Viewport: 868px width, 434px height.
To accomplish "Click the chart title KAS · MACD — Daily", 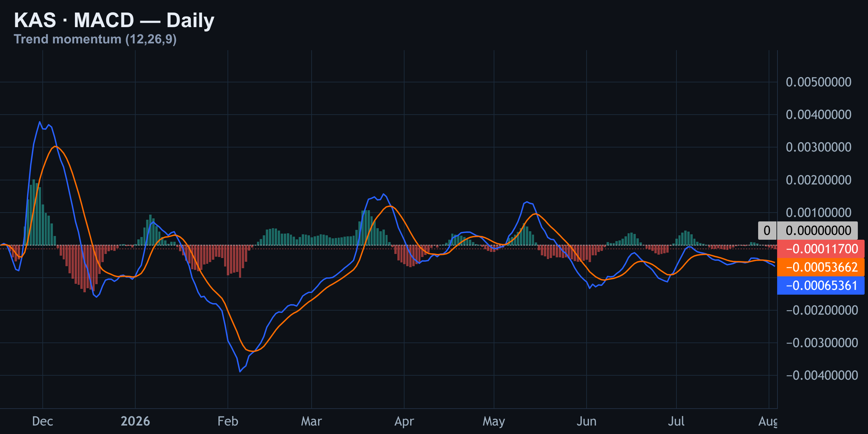I will tap(114, 20).
